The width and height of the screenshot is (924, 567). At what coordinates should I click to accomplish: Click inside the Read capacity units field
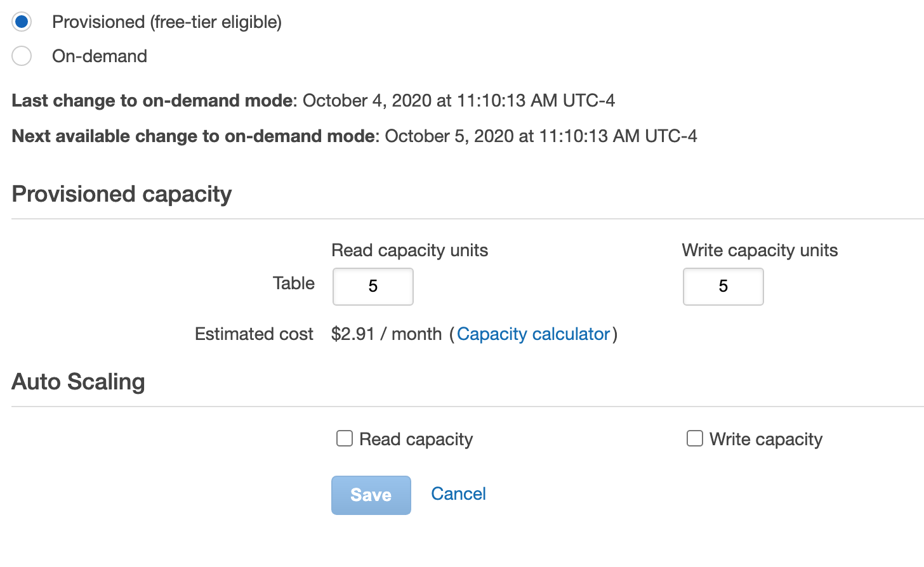(x=373, y=287)
